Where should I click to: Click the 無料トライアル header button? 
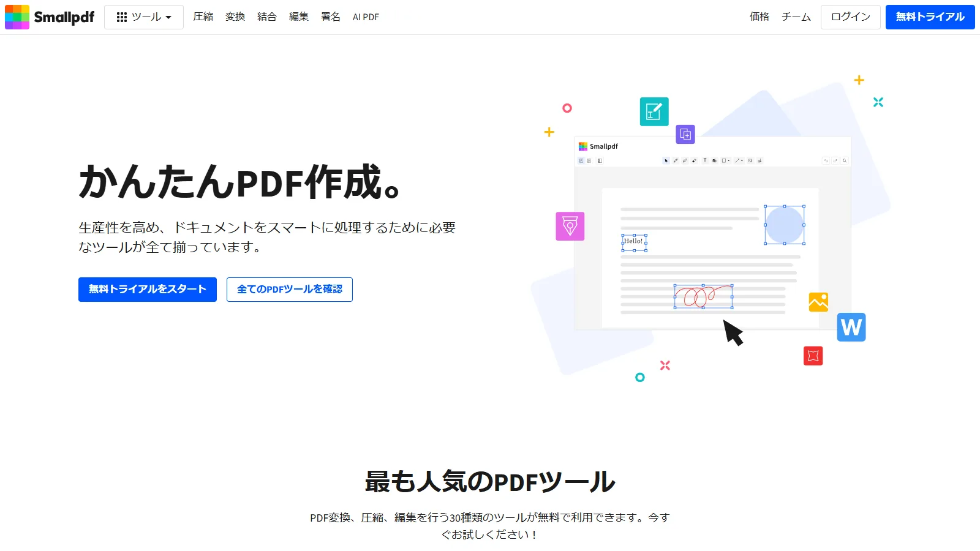(x=930, y=17)
